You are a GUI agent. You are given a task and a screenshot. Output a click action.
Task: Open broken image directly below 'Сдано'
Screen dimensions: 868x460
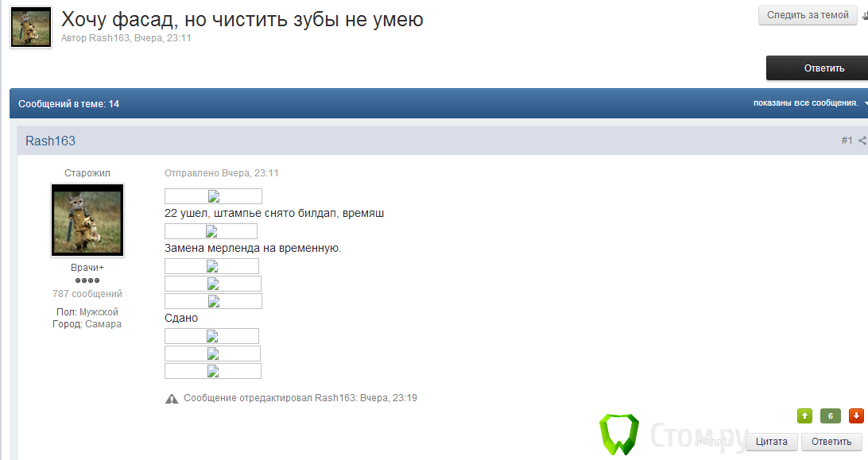pyautogui.click(x=211, y=336)
